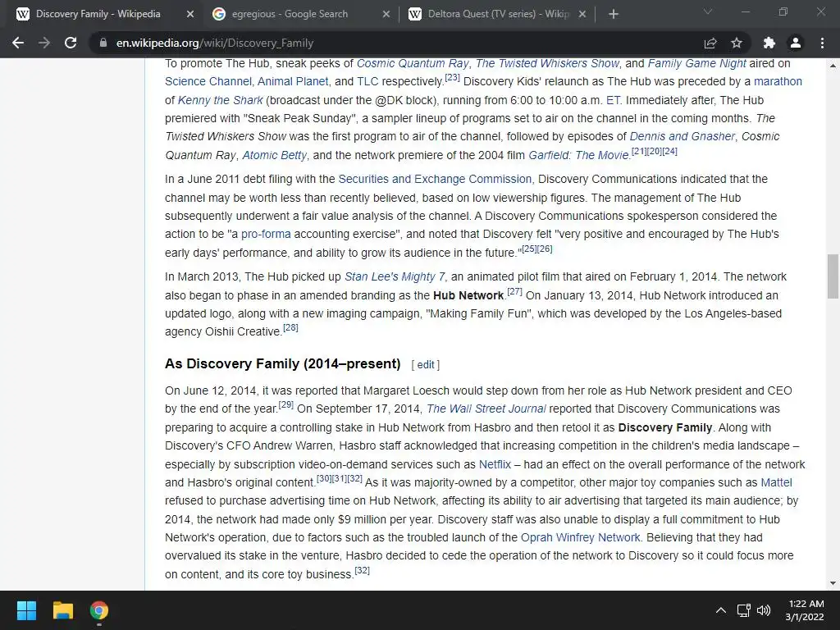The height and width of the screenshot is (630, 840).
Task: Open Atomic Betty link
Action: [x=274, y=155]
